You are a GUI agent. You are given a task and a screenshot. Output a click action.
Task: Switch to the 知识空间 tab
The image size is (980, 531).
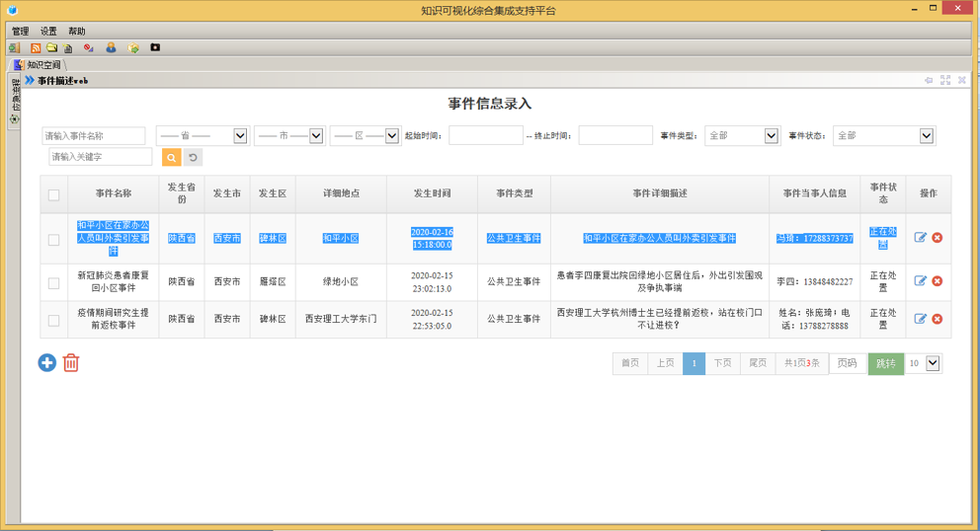click(39, 64)
